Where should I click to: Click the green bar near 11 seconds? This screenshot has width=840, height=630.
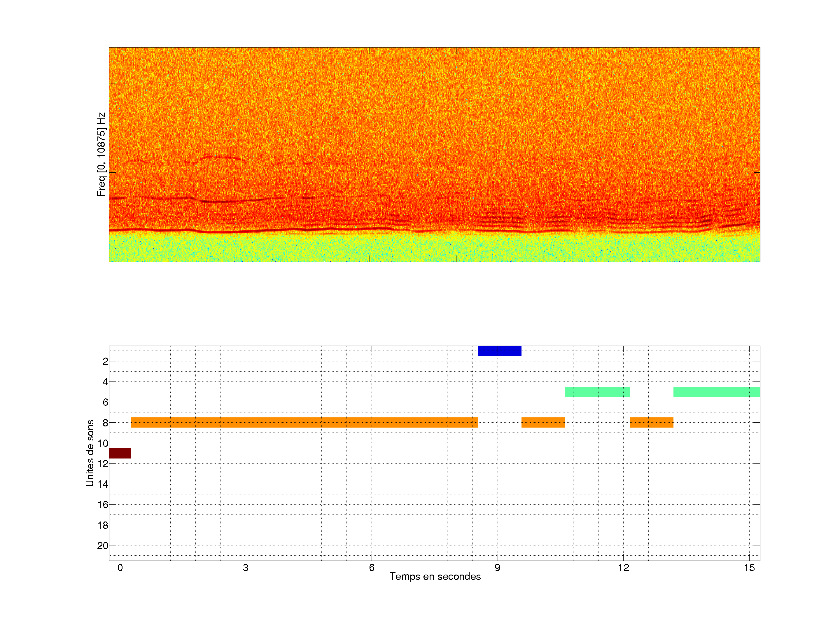coord(597,391)
